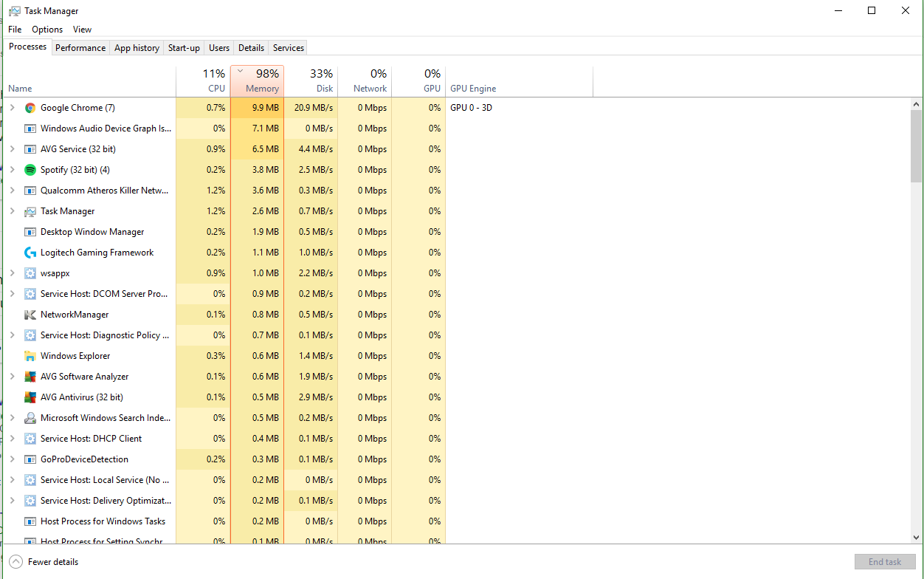Click the Microsoft Windows Search Indexer icon
The width and height of the screenshot is (924, 579).
[30, 418]
